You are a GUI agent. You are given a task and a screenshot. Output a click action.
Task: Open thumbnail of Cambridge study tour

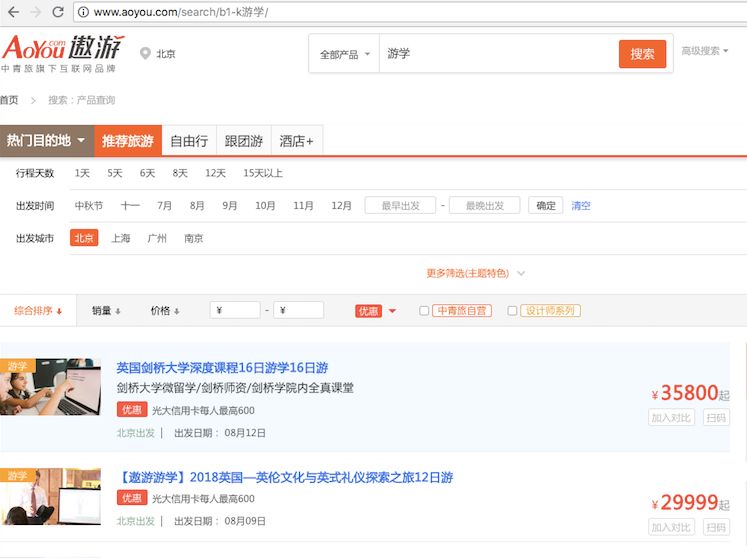pos(50,387)
